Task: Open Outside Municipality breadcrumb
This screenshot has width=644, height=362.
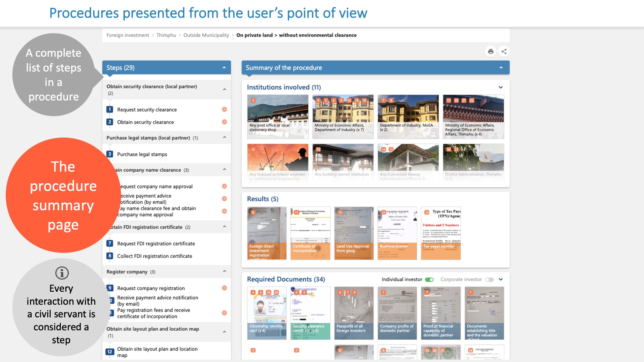Action: (206, 35)
